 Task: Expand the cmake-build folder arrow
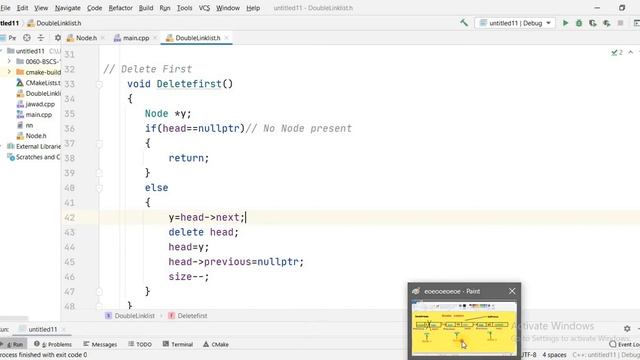9,72
